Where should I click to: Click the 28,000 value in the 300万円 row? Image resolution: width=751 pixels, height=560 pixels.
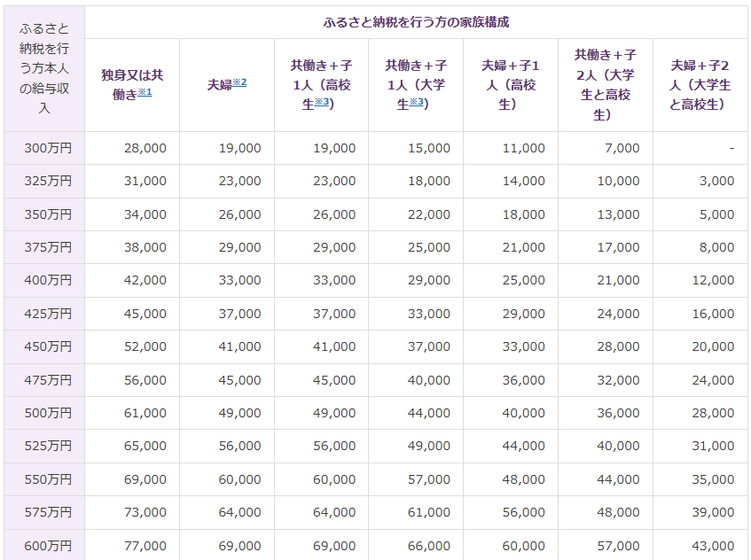click(147, 148)
